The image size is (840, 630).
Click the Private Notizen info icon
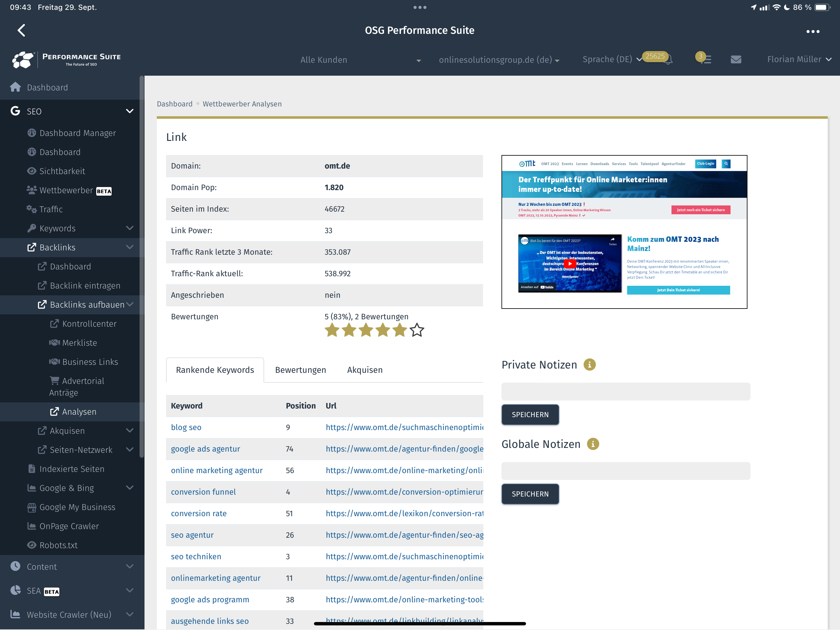(x=589, y=365)
